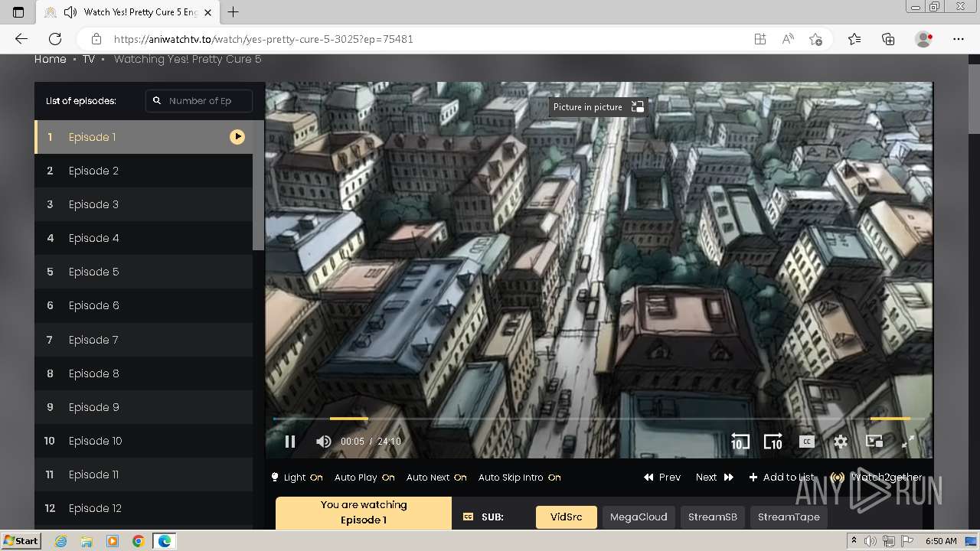Image resolution: width=980 pixels, height=551 pixels.
Task: Skip forward 10 seconds
Action: point(773,442)
